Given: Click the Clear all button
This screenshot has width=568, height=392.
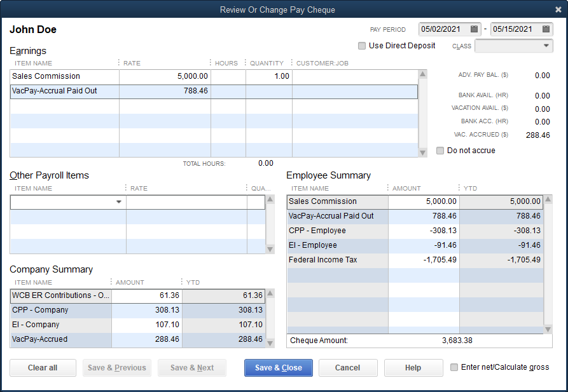Looking at the screenshot, I should click(x=43, y=367).
